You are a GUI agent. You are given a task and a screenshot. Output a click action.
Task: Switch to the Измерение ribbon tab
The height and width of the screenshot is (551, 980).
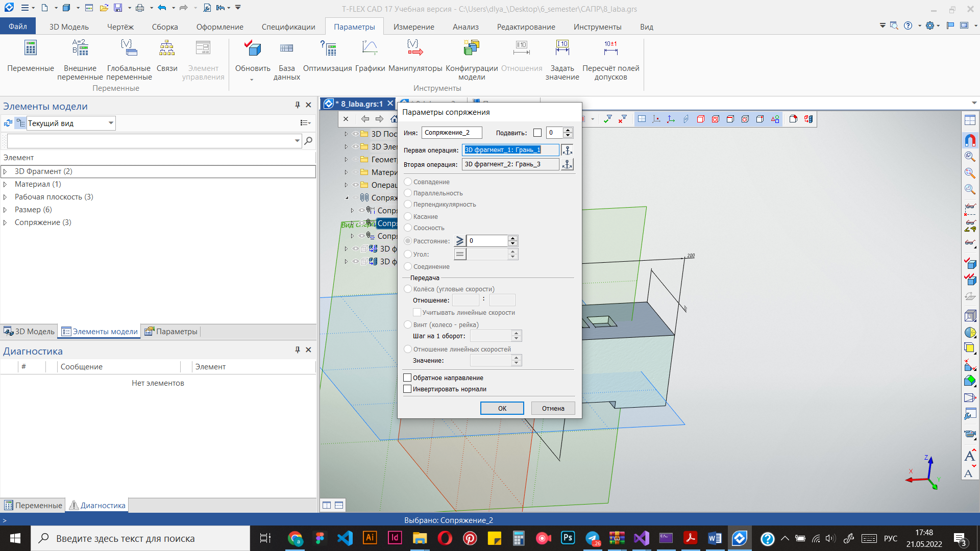point(413,27)
